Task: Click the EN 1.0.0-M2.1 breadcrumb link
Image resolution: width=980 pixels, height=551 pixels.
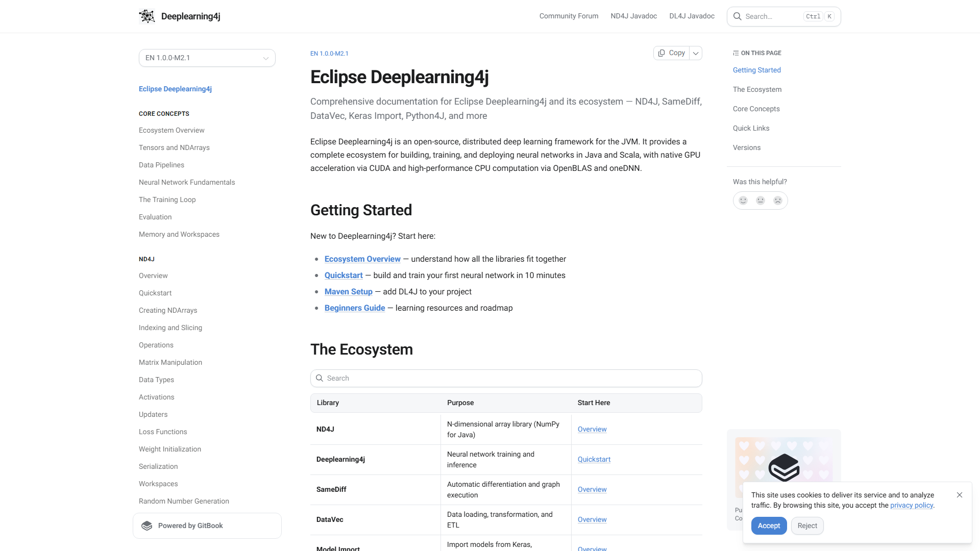Action: coord(329,54)
